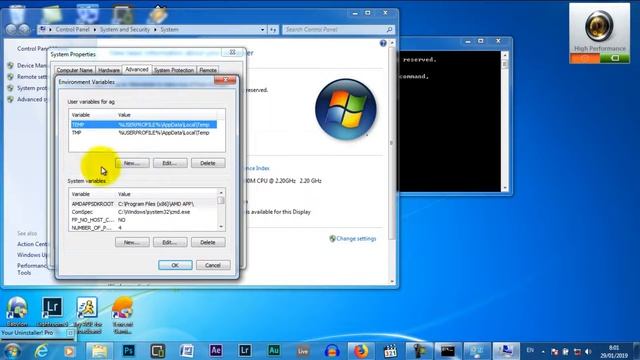Image resolution: width=640 pixels, height=360 pixels.
Task: Open Ableton Live taskbar icon
Action: [x=302, y=351]
